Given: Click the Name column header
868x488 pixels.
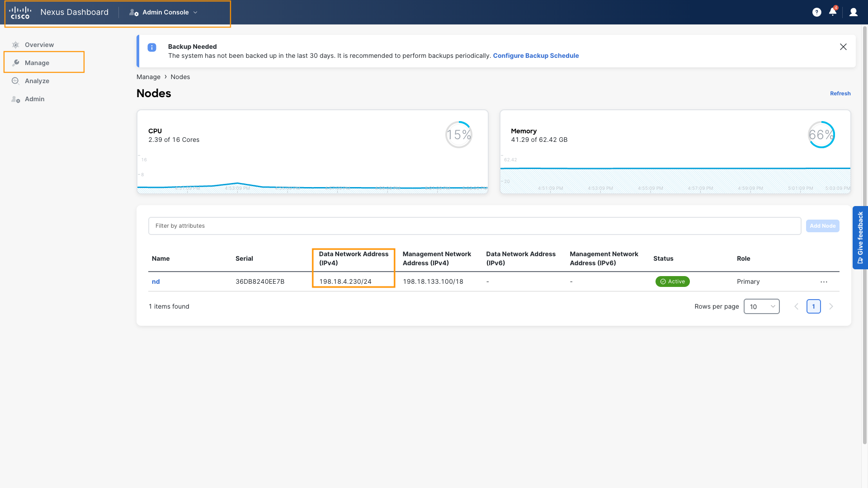Looking at the screenshot, I should [x=161, y=258].
